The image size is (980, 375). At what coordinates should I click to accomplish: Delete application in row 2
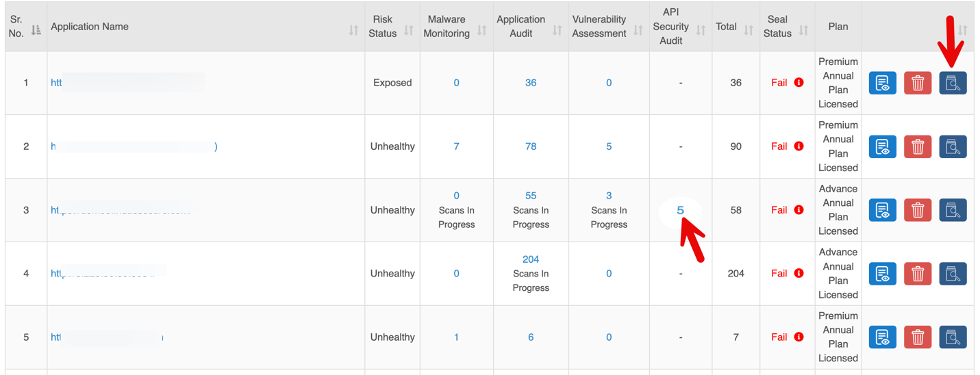[x=918, y=146]
